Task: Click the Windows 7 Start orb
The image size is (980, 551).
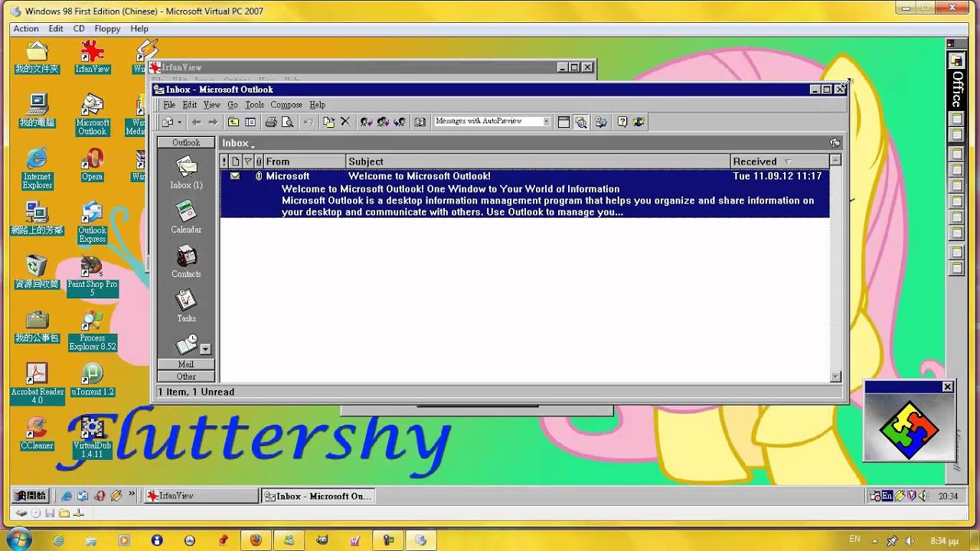Action: (17, 539)
